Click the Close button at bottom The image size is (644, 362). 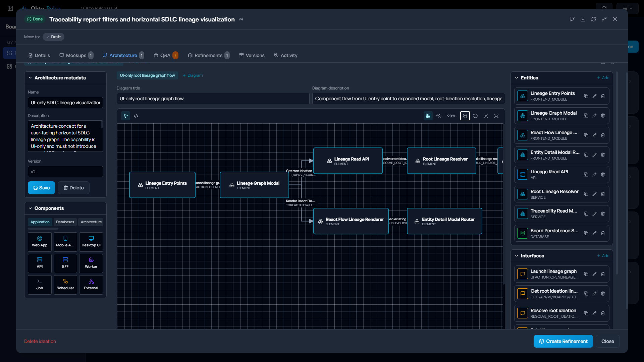pyautogui.click(x=607, y=341)
